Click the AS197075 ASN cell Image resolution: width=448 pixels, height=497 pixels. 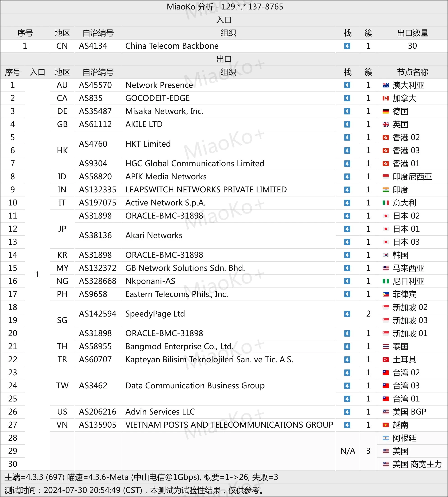click(x=97, y=203)
